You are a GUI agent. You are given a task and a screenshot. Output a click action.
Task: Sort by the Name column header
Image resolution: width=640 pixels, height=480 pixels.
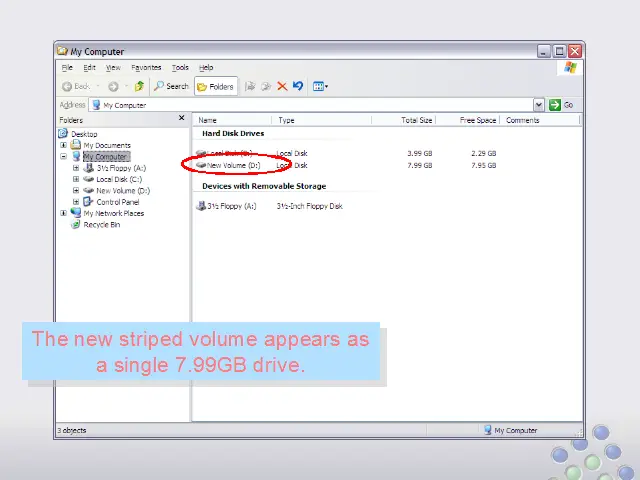coord(233,120)
